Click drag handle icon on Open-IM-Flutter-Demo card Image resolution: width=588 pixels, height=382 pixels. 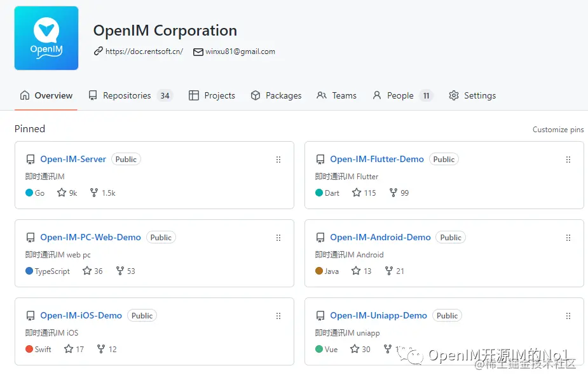(568, 160)
